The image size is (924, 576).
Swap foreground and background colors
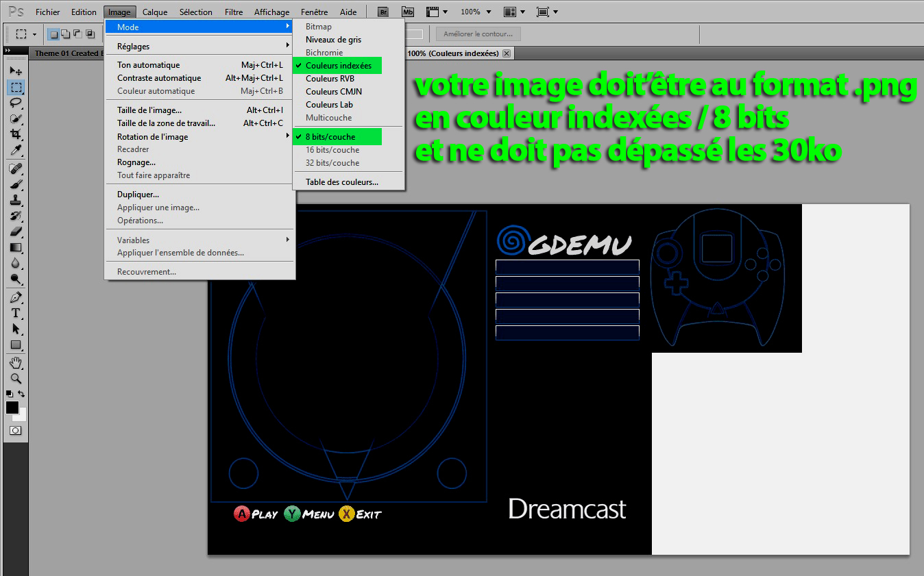[x=22, y=394]
